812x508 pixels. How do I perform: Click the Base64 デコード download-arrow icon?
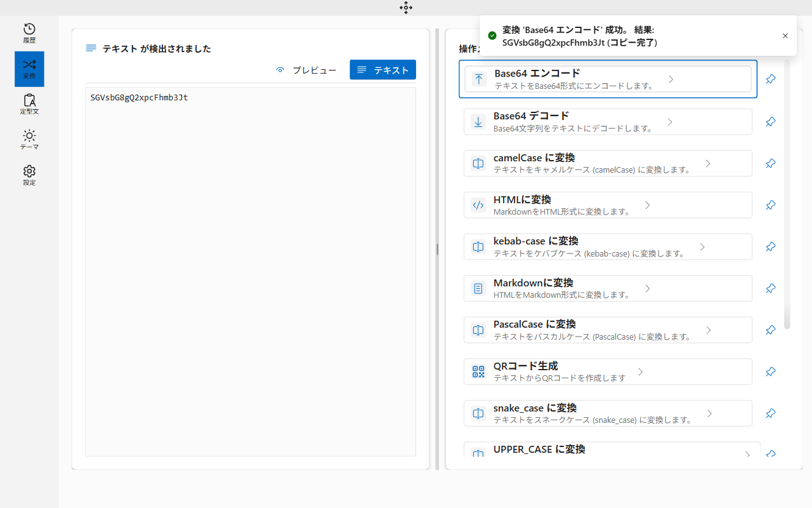point(478,121)
